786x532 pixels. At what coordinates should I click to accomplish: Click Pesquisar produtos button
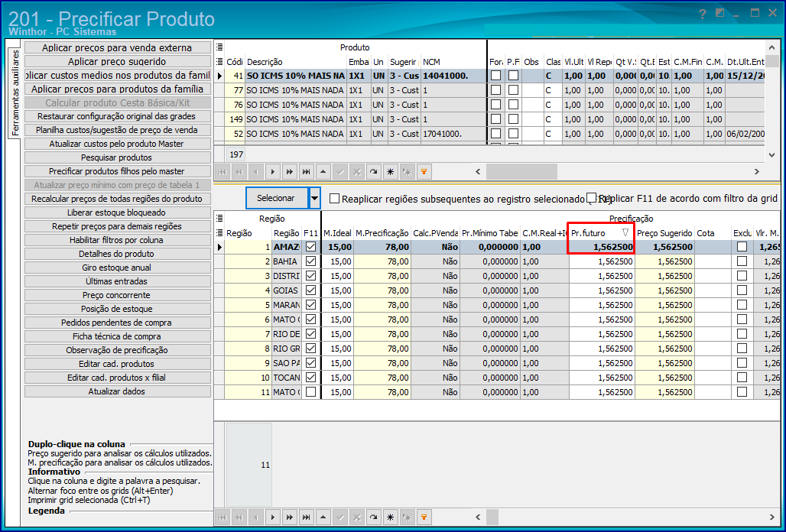(117, 157)
